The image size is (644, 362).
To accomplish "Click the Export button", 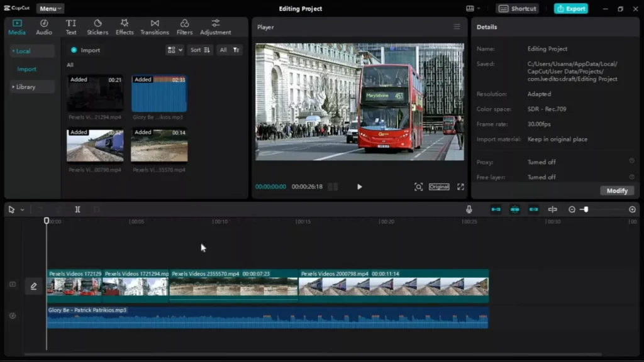I will click(570, 9).
